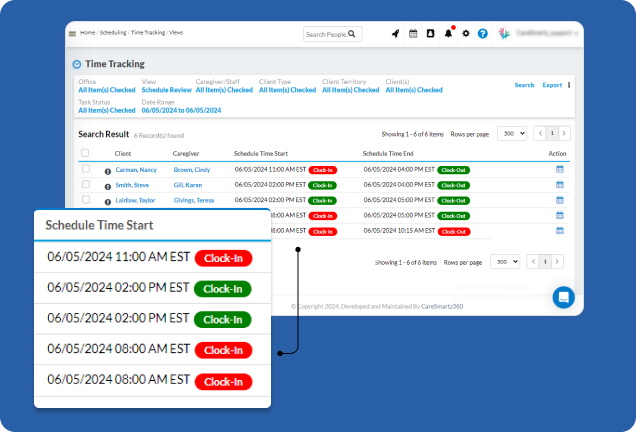Select the Laidlaw, Taylor row checkbox

coord(86,200)
